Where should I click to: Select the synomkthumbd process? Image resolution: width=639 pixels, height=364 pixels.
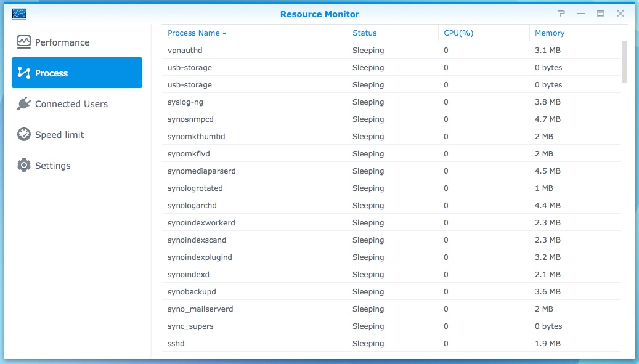point(391,136)
